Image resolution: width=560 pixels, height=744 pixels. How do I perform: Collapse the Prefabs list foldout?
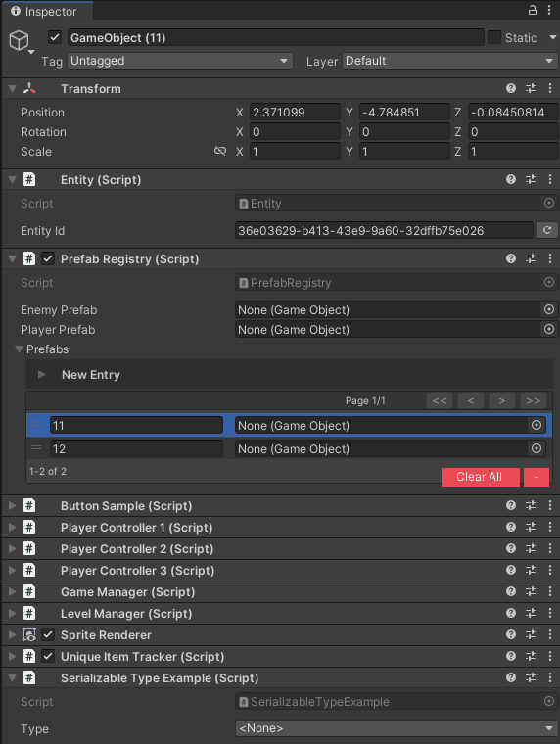19,349
